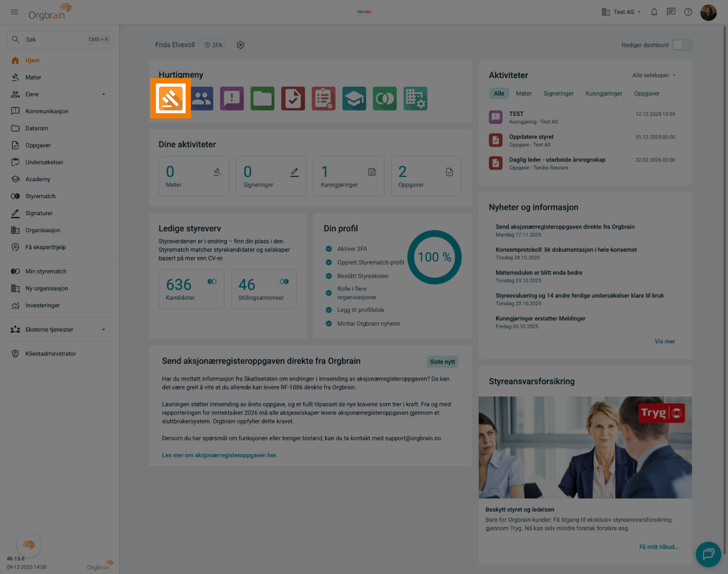Open the Alle selskaper filter dropdown
This screenshot has width=728, height=574.
coord(654,75)
